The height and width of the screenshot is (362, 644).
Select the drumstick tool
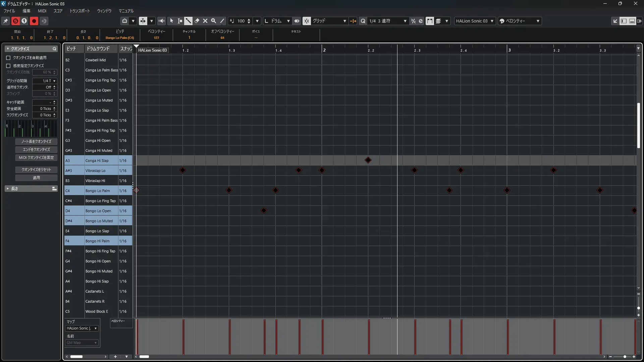[x=188, y=21]
